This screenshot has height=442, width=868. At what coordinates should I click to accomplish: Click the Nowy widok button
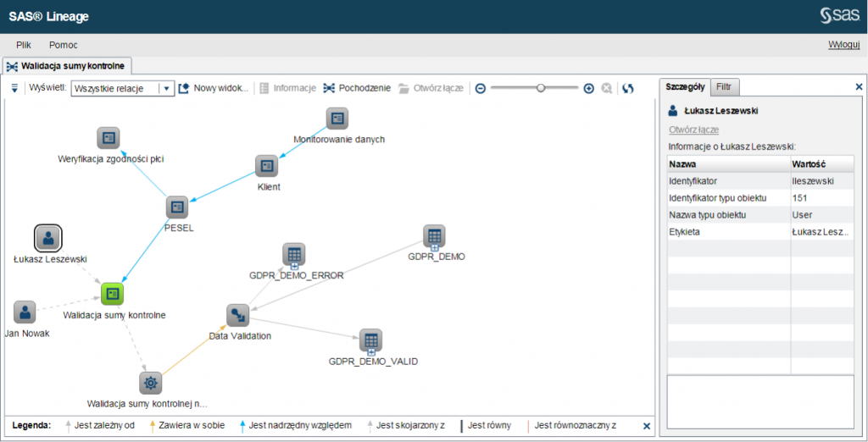[x=214, y=88]
